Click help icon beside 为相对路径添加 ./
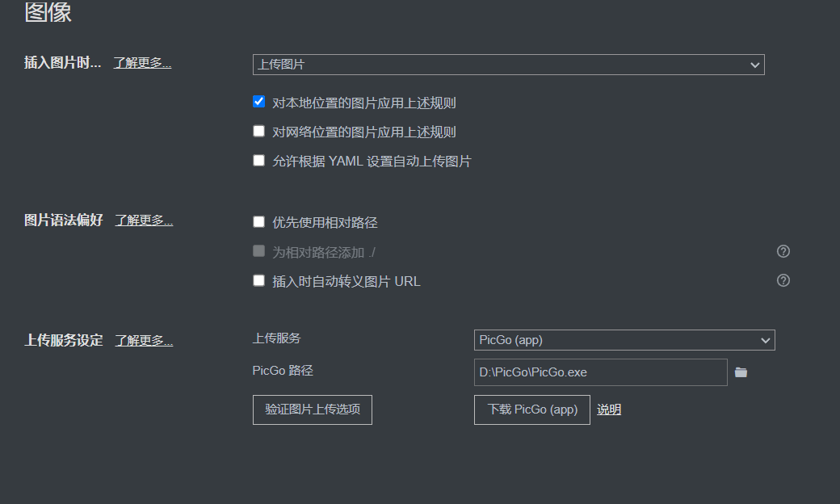The width and height of the screenshot is (840, 504). [x=783, y=251]
